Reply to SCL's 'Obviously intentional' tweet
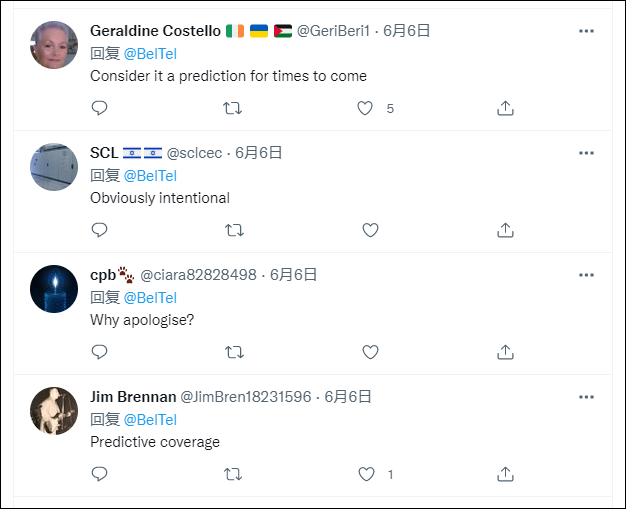626x509 pixels. (99, 230)
